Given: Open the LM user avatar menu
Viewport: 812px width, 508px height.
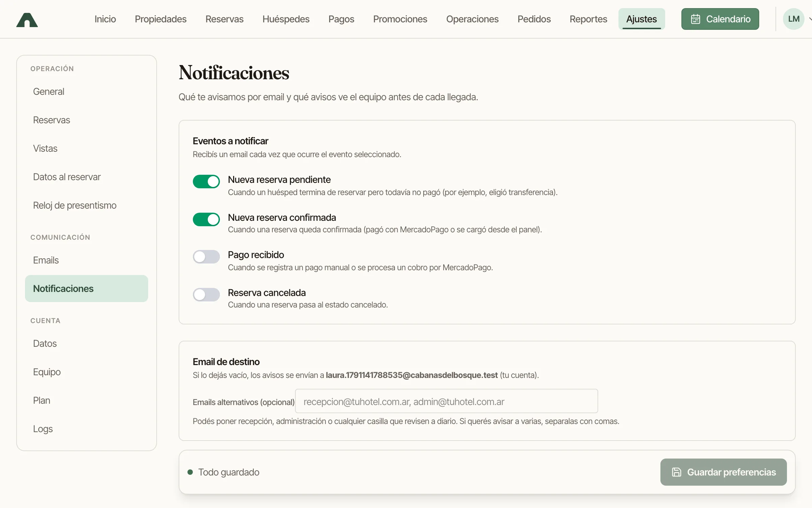Looking at the screenshot, I should pyautogui.click(x=793, y=19).
